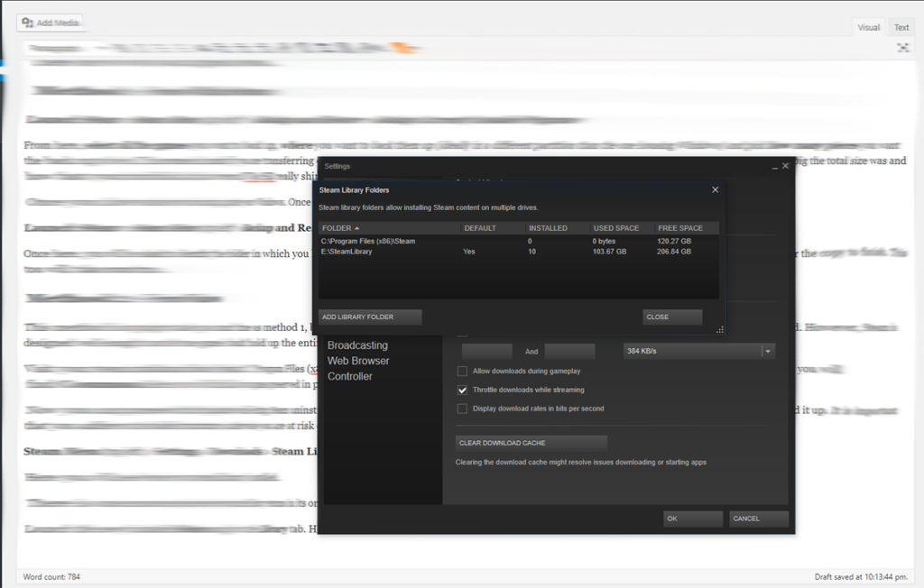Check display download rates in bits per second
Viewport: 924px width, 588px height.
pos(462,408)
